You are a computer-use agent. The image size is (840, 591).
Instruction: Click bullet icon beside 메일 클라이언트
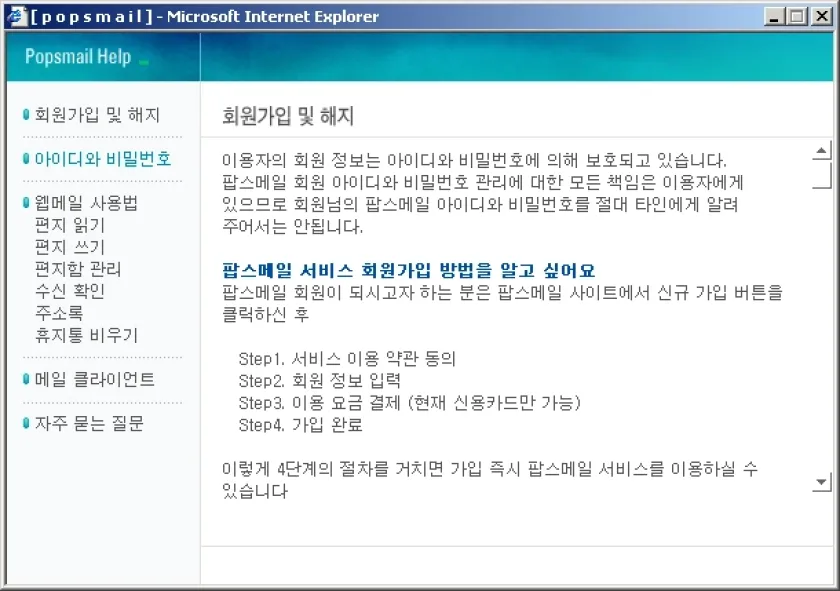26,379
